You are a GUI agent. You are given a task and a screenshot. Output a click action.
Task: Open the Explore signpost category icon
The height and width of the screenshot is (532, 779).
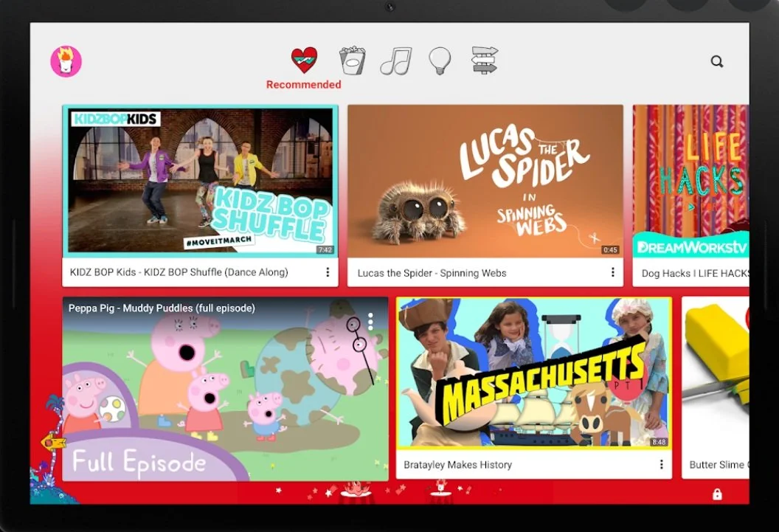click(x=485, y=60)
